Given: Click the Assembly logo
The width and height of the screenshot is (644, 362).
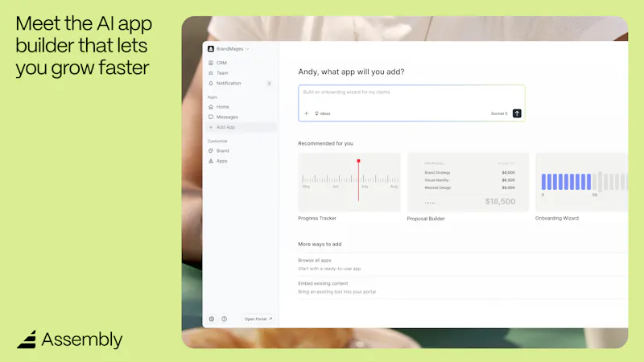Looking at the screenshot, I should [69, 339].
